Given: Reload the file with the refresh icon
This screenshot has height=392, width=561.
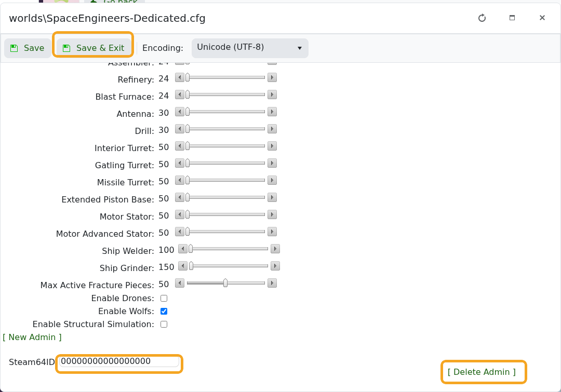Looking at the screenshot, I should [482, 18].
